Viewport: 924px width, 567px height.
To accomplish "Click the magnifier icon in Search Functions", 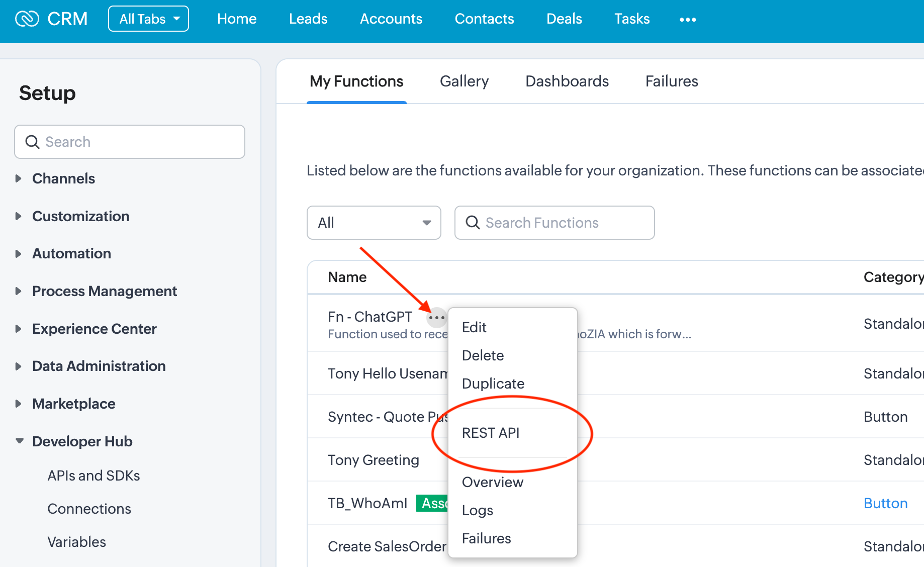I will [473, 223].
